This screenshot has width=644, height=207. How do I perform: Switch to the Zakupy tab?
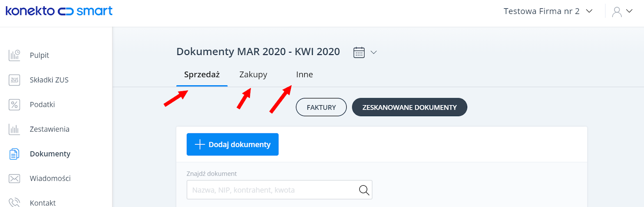click(253, 75)
